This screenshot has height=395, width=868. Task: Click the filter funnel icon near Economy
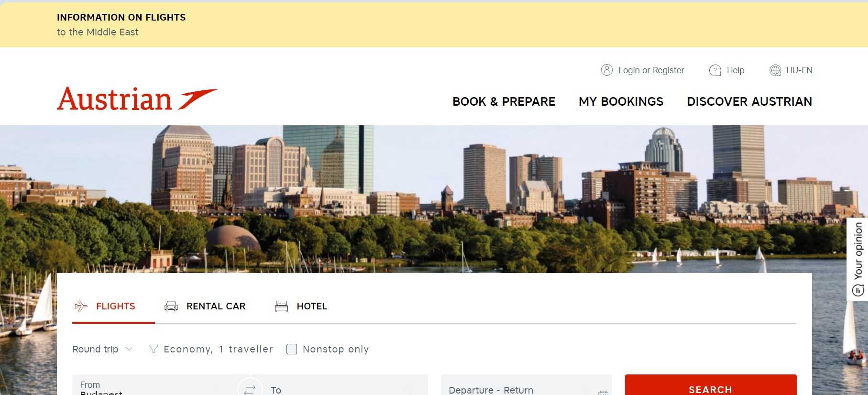154,349
